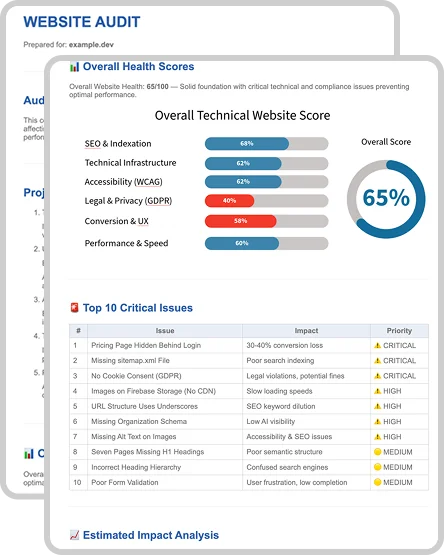The height and width of the screenshot is (555, 444).
Task: Click the bar chart icon in the back Website Audit page
Action: click(29, 453)
